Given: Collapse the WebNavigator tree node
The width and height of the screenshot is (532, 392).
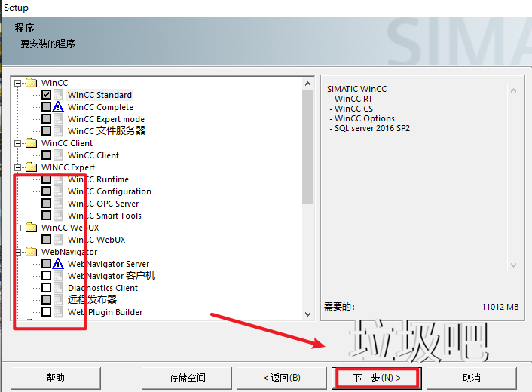Looking at the screenshot, I should pyautogui.click(x=19, y=252).
